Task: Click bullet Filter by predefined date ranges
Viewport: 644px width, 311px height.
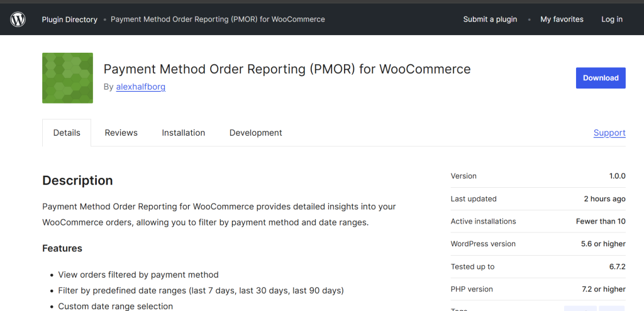Action: pyautogui.click(x=201, y=291)
